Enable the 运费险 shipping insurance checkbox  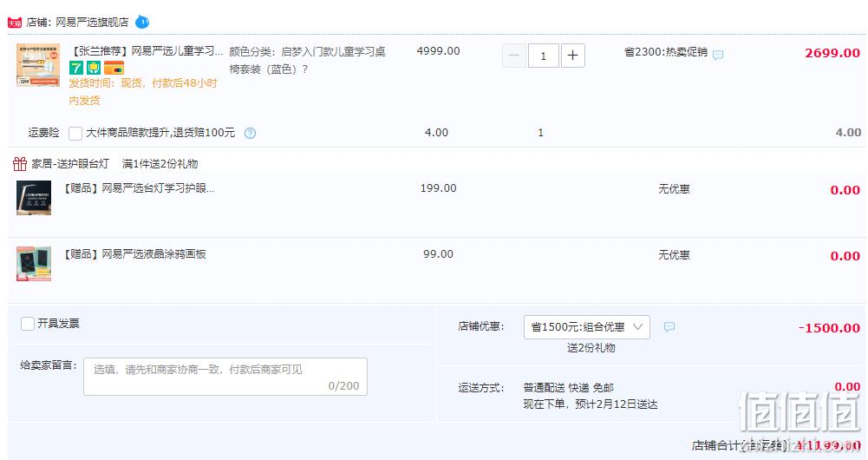[x=75, y=134]
